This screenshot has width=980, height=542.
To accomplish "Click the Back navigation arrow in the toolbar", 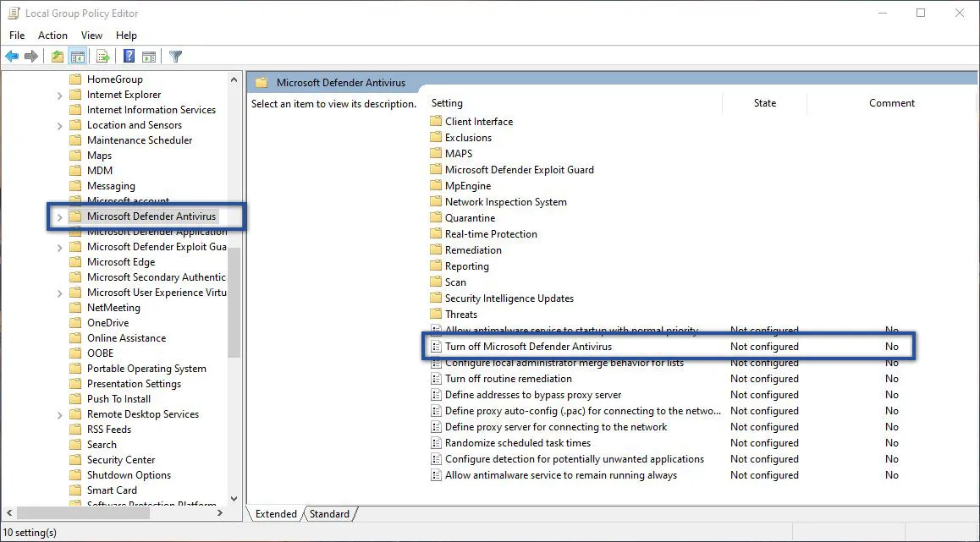I will (12, 56).
